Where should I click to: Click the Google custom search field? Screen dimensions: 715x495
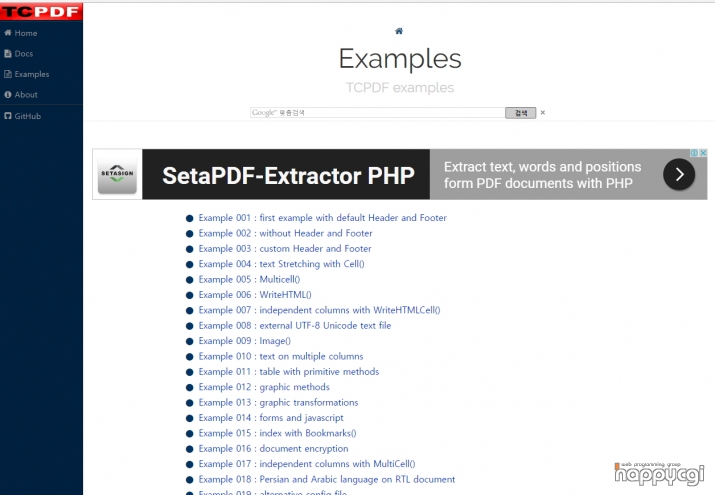click(378, 113)
